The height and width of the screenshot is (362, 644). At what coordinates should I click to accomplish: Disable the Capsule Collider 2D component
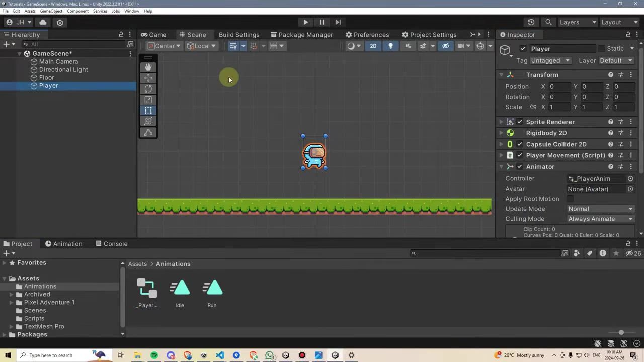tap(520, 144)
